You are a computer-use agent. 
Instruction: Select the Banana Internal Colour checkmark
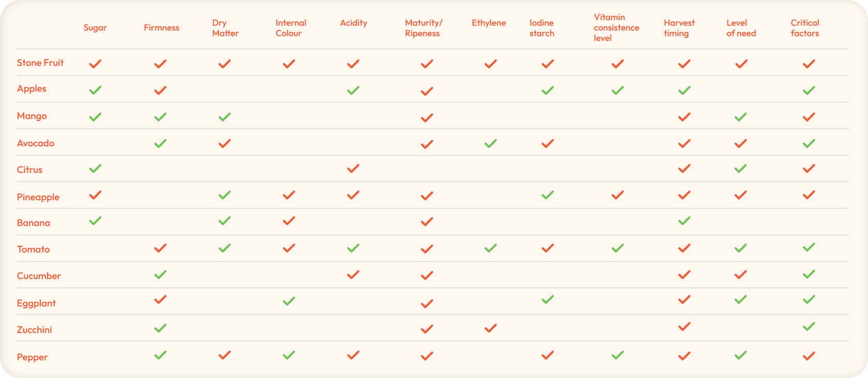pyautogui.click(x=289, y=221)
